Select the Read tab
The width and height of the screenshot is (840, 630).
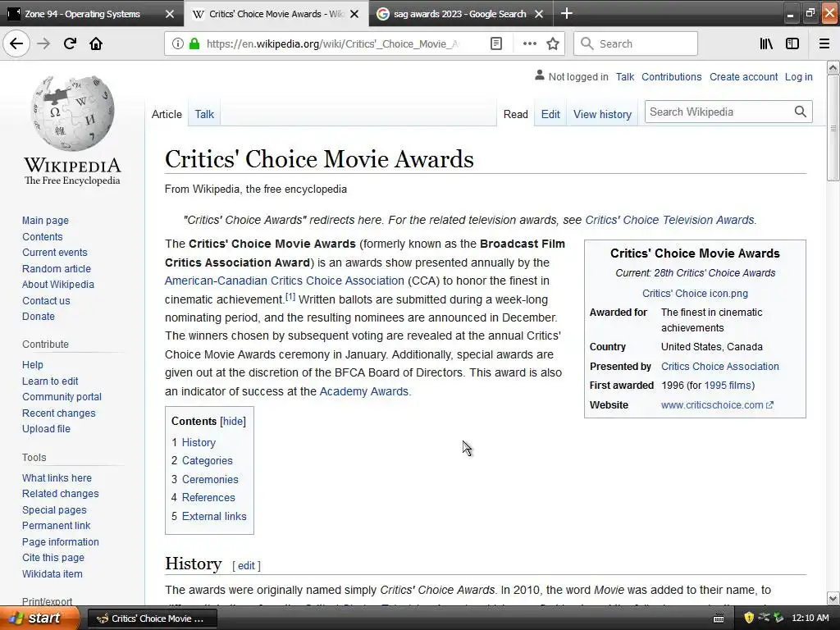coord(515,114)
